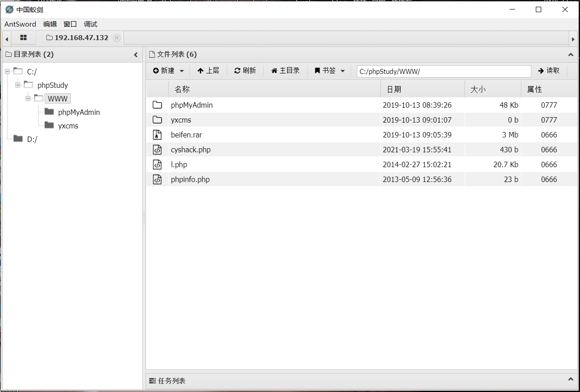Select C:/ drive in tree
Image resolution: width=580 pixels, height=392 pixels.
pos(32,72)
